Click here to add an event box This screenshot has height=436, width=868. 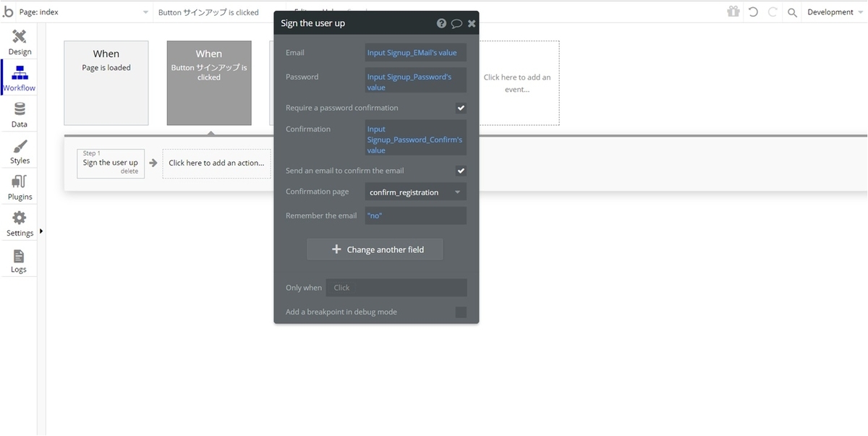(x=516, y=83)
